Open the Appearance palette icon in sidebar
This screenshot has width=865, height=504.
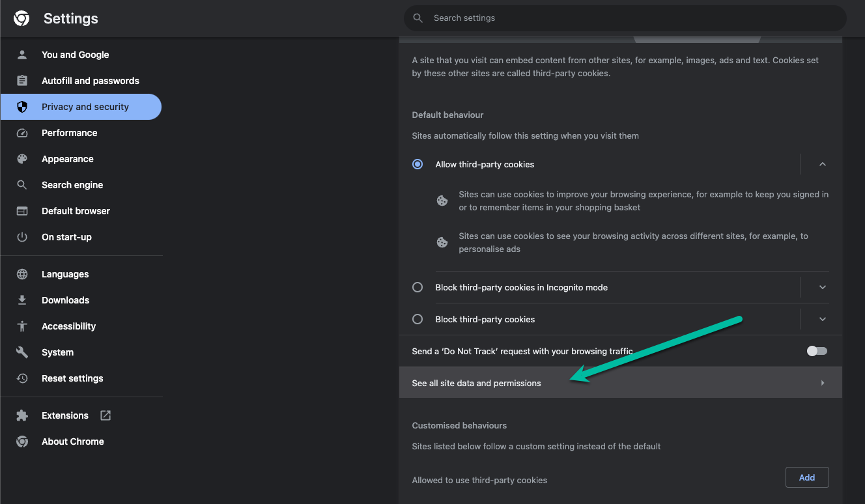click(21, 158)
